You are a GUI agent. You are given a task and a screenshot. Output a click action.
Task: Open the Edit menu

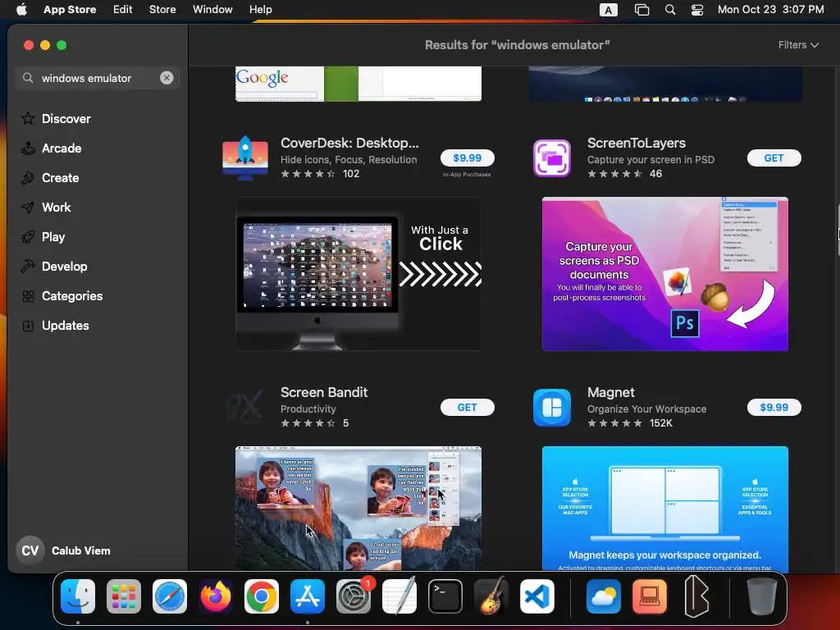pos(123,9)
